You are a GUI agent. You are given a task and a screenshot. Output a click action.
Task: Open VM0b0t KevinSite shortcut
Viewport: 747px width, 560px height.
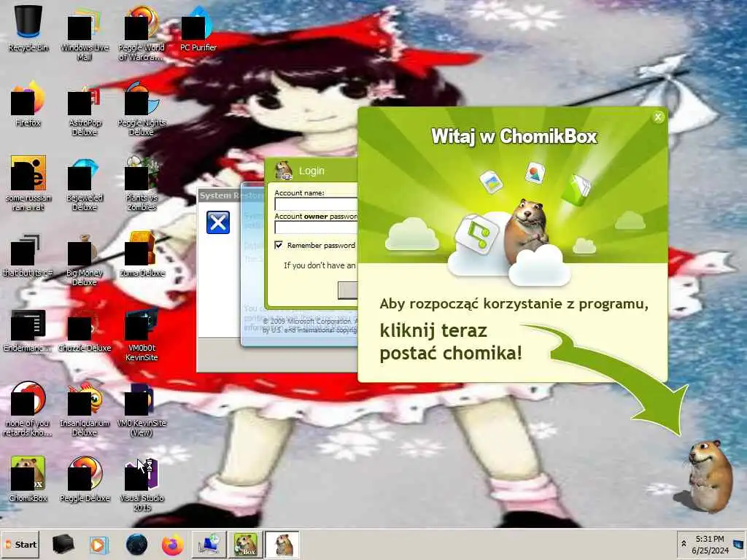142,334
